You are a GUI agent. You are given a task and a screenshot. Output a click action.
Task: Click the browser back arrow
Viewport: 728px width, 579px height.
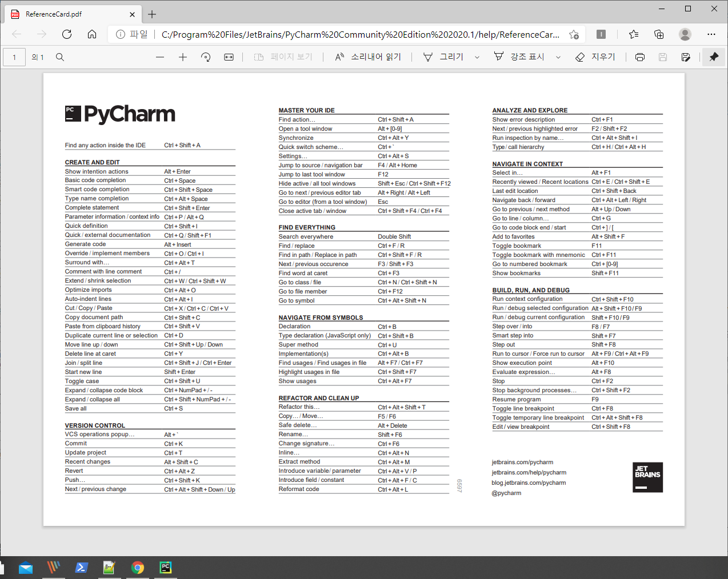[x=17, y=34]
